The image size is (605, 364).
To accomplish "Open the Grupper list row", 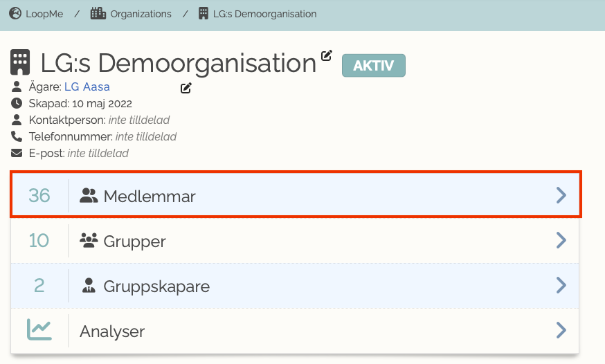I will point(311,241).
